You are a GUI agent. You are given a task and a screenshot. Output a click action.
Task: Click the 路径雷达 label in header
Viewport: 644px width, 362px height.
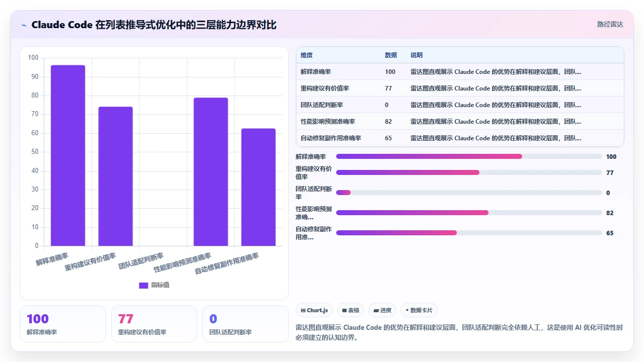pos(610,24)
